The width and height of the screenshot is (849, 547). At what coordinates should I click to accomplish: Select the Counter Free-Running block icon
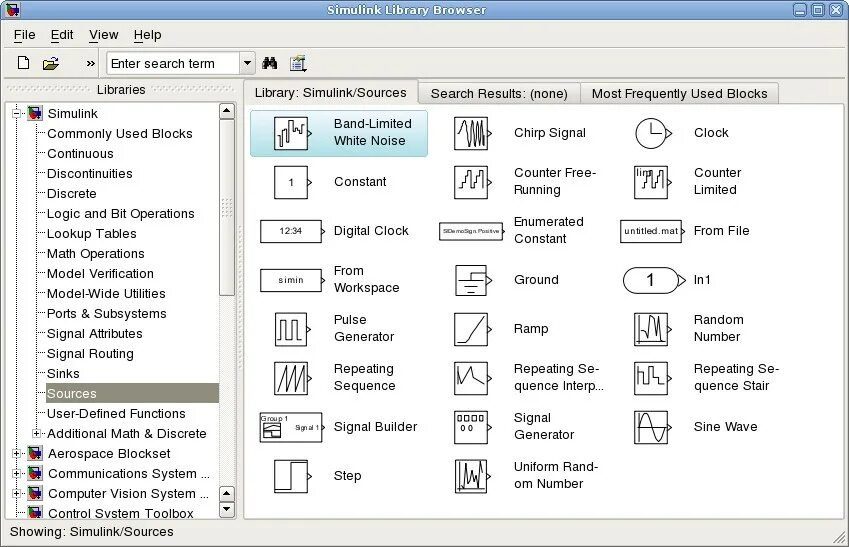click(472, 182)
